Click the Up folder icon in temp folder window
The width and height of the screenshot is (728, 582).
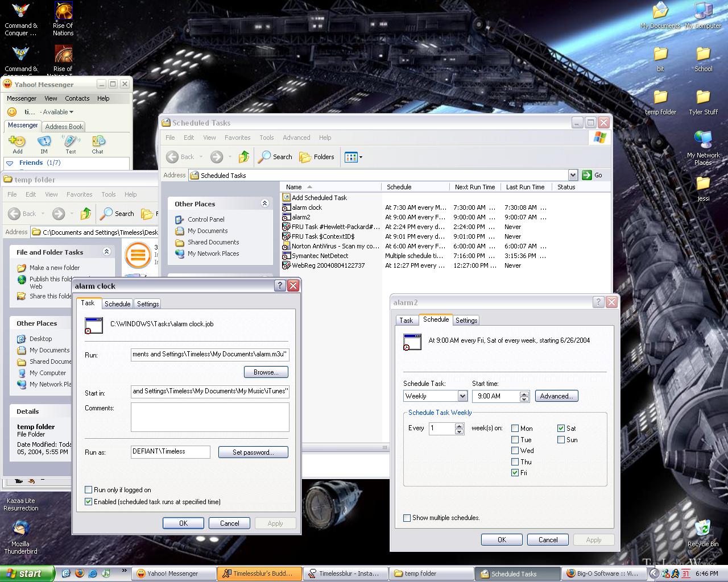86,214
